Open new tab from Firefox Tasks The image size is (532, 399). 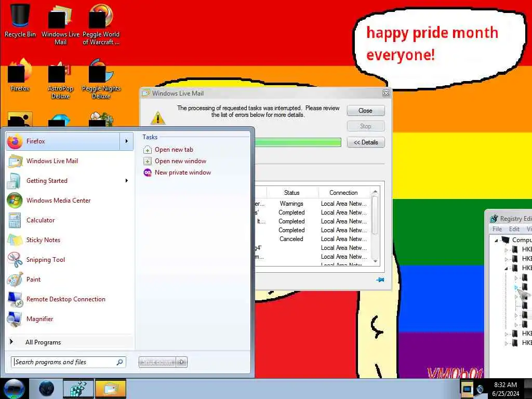(174, 150)
